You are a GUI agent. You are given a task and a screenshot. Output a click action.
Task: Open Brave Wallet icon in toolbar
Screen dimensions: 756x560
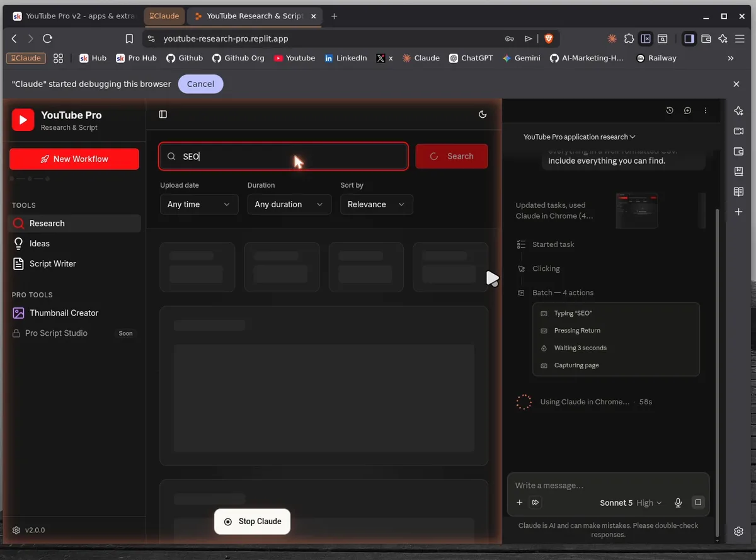pyautogui.click(x=706, y=38)
